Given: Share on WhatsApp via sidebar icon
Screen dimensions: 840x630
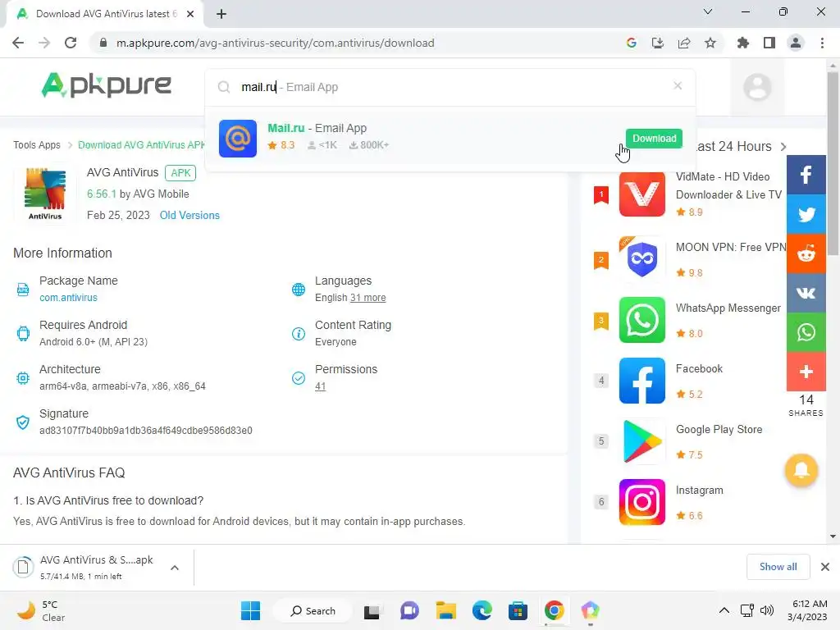Looking at the screenshot, I should [806, 332].
